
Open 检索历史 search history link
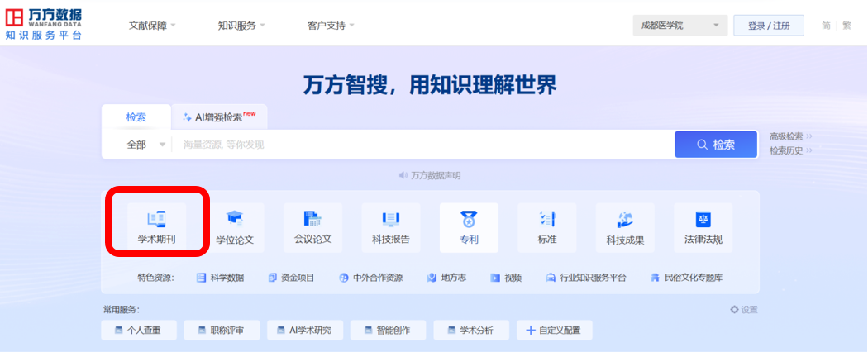click(790, 150)
